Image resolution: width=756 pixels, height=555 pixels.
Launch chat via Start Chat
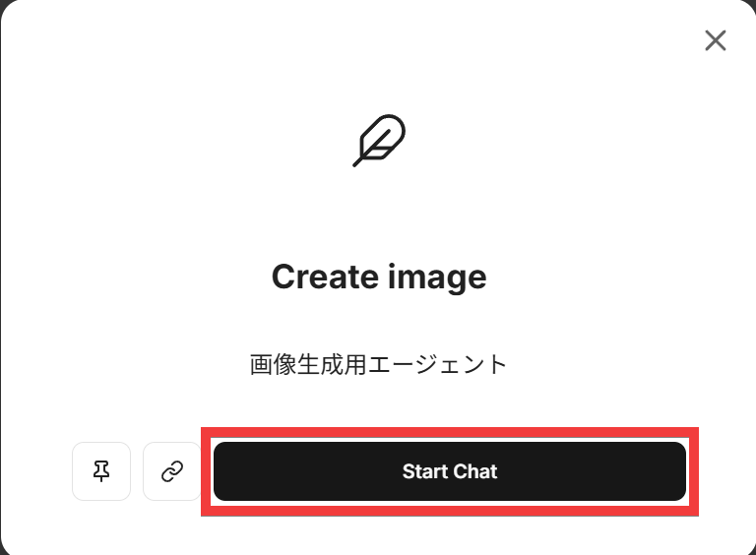coord(450,471)
